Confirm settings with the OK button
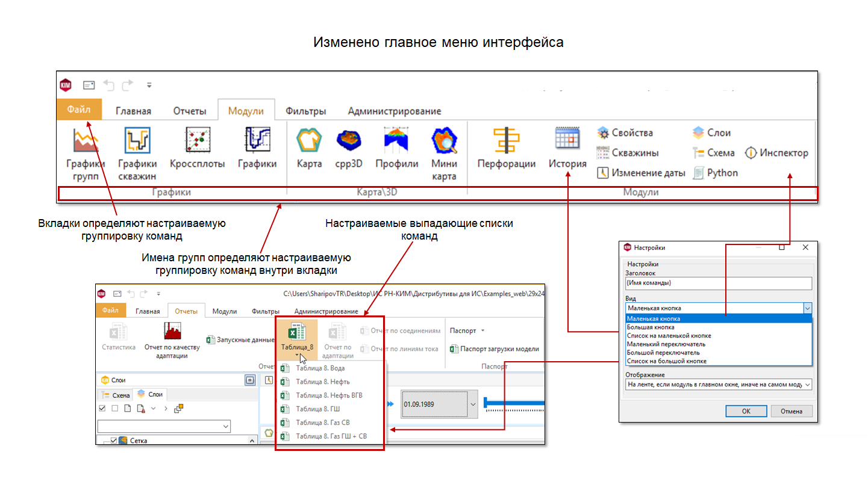868x490 pixels. (x=746, y=411)
